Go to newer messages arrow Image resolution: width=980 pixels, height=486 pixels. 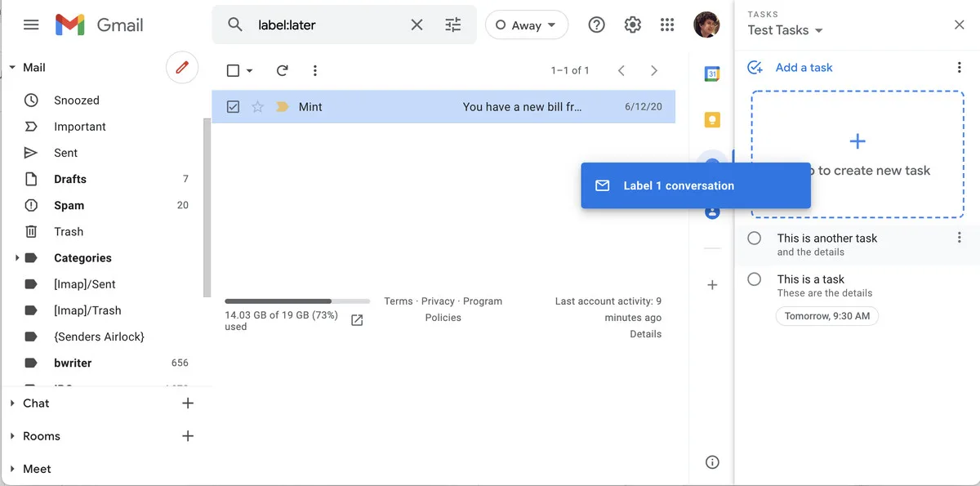(x=621, y=70)
